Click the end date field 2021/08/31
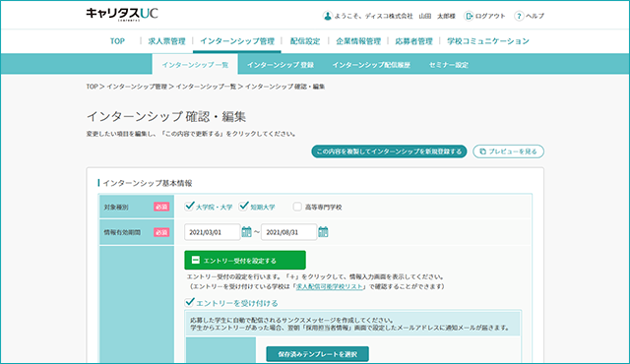The image size is (630, 364). (x=288, y=232)
